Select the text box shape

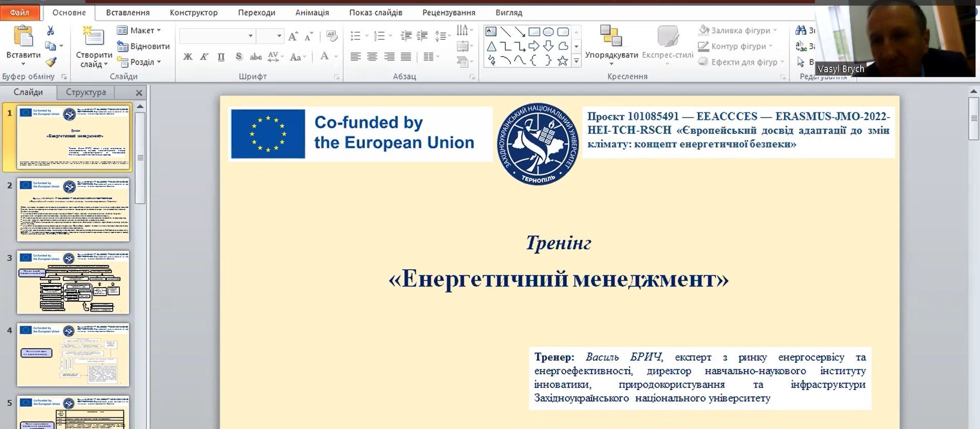click(491, 32)
